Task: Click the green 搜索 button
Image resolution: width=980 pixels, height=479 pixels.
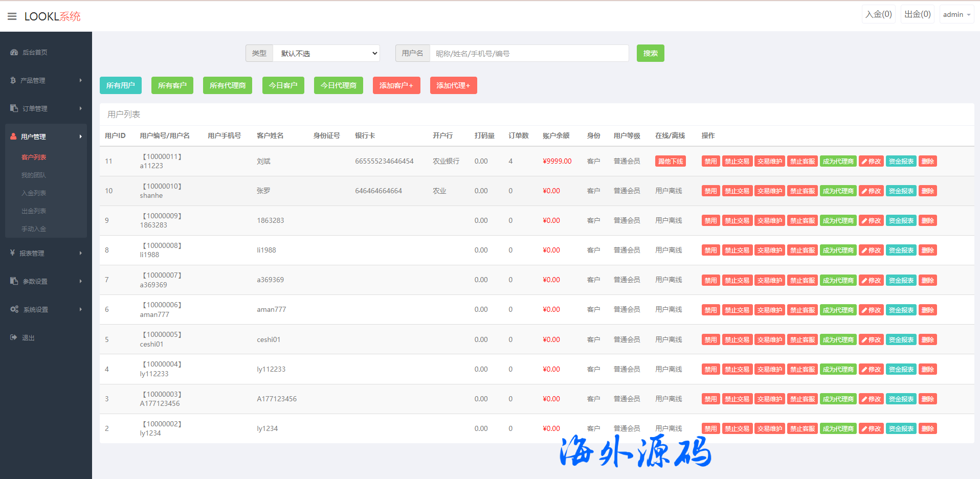Action: (650, 53)
